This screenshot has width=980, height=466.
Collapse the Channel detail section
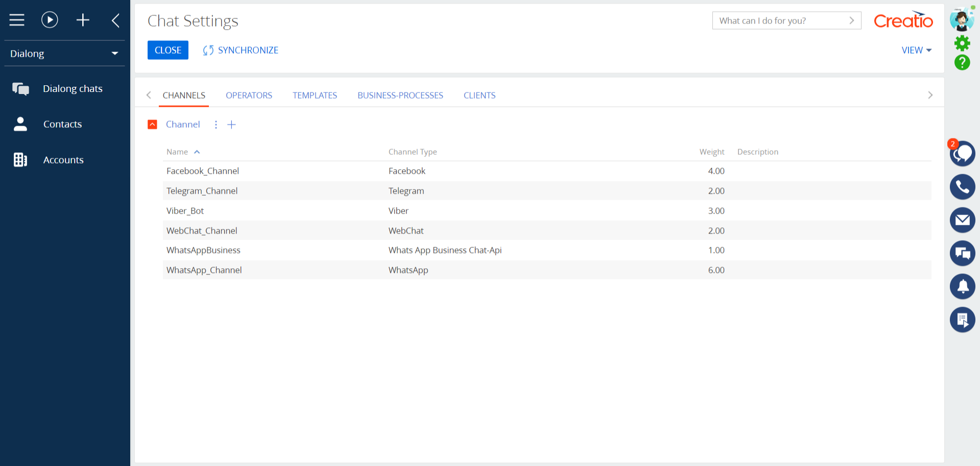[x=152, y=125]
